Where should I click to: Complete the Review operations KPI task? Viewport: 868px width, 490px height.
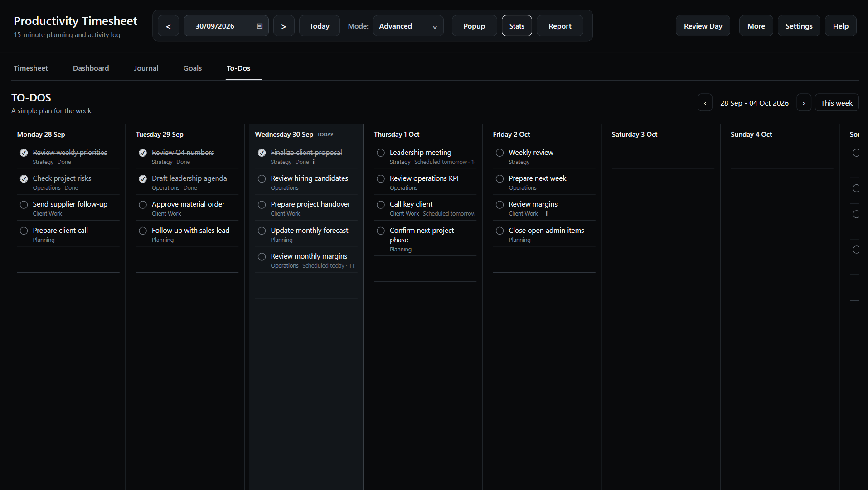pos(381,178)
